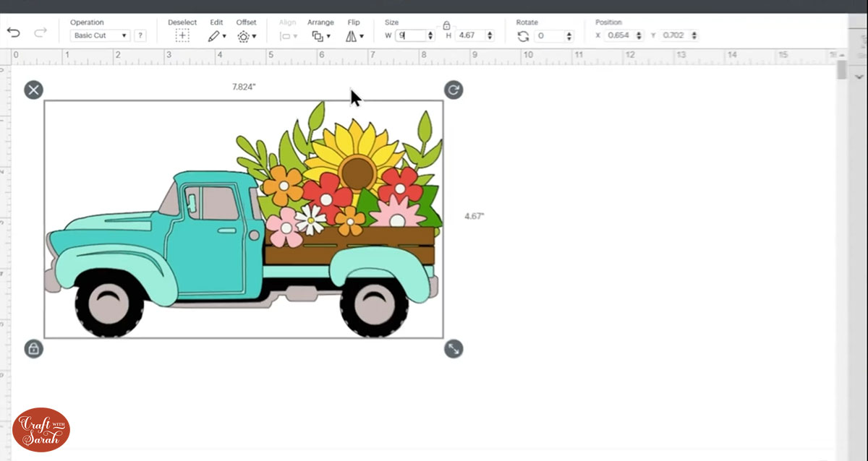Open the Edit pencil tool
The height and width of the screenshot is (461, 868).
tap(213, 35)
